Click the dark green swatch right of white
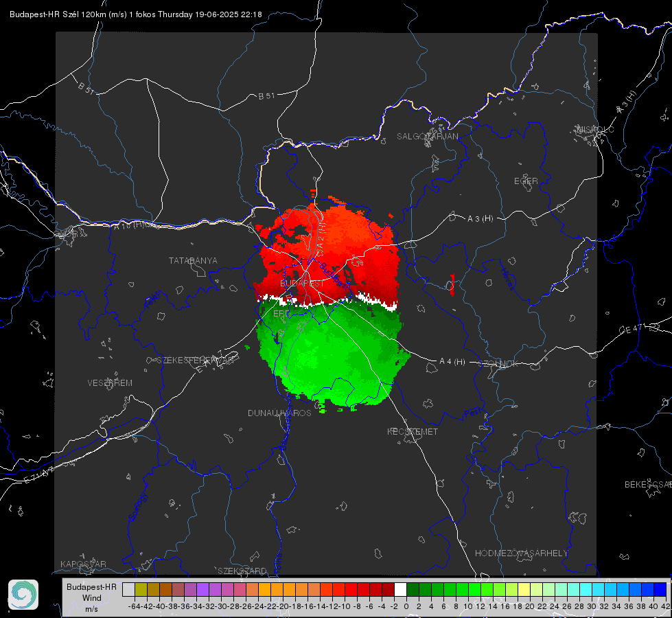This screenshot has height=618, width=672. (413, 589)
